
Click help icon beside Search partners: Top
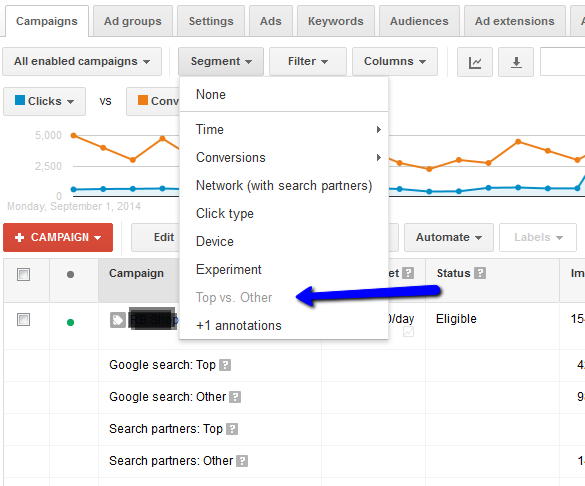tap(232, 429)
